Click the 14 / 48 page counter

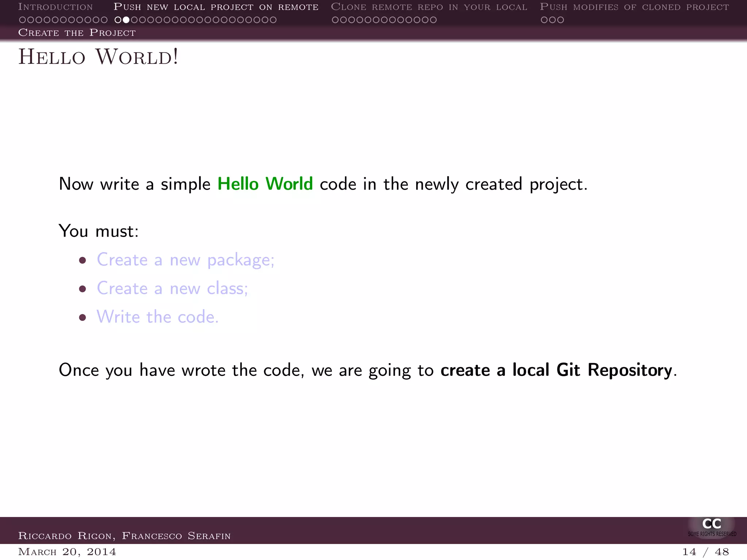click(706, 552)
